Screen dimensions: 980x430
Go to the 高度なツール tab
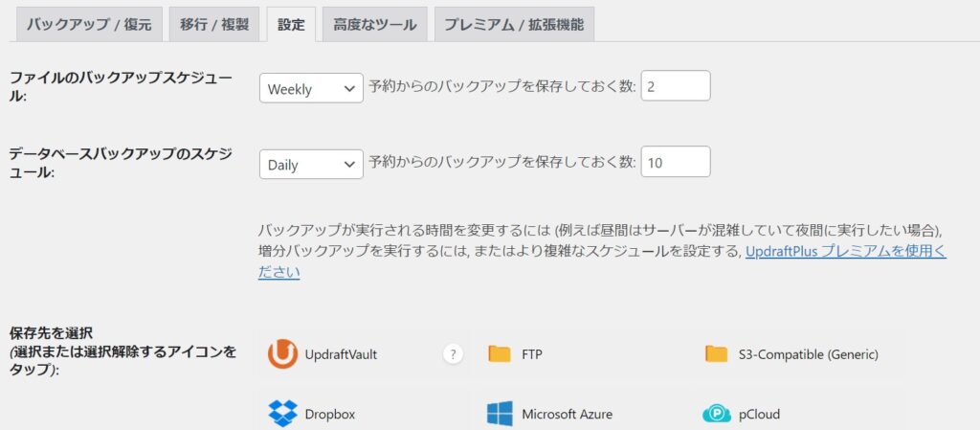pyautogui.click(x=374, y=24)
